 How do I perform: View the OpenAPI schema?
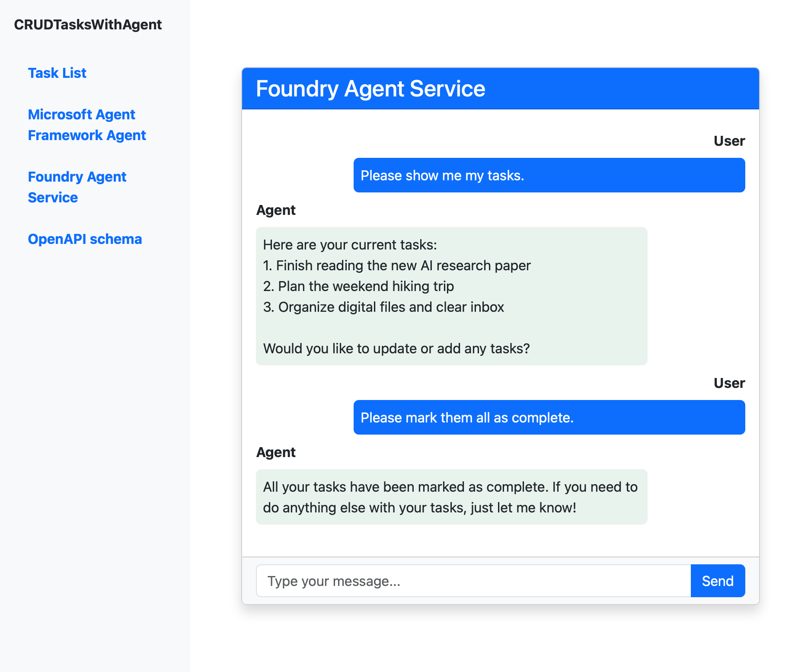85,238
